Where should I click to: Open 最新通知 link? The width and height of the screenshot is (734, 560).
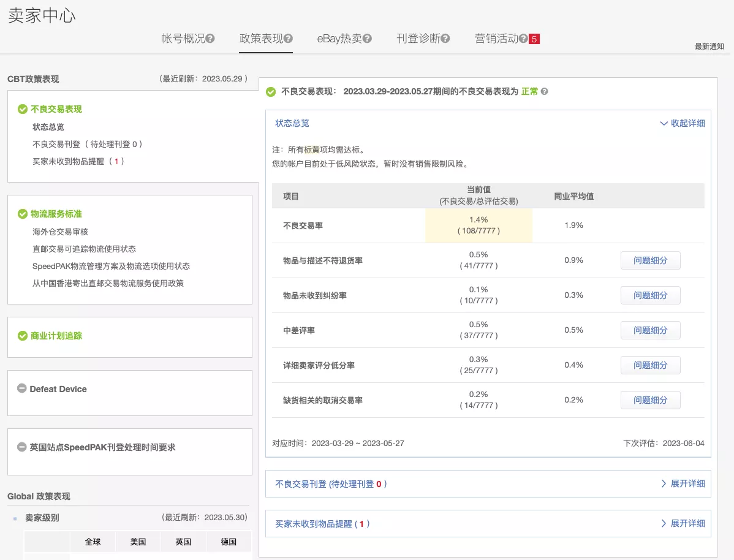point(708,45)
